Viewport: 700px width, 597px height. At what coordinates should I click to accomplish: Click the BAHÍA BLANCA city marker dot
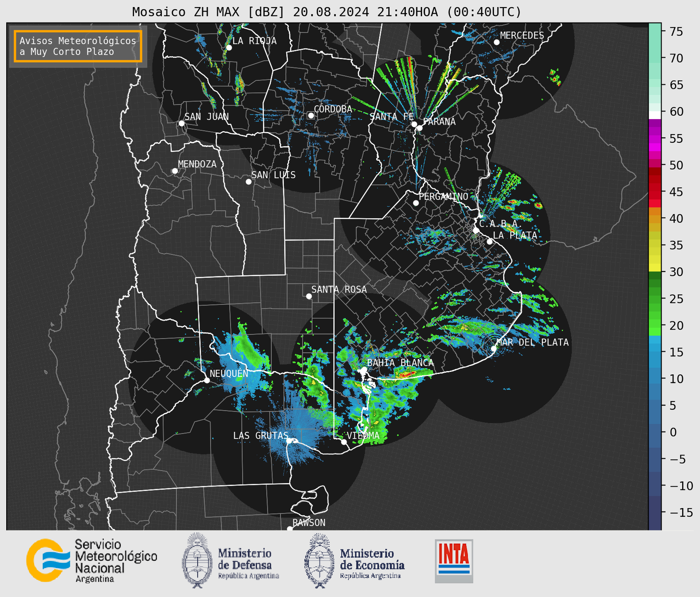point(364,369)
